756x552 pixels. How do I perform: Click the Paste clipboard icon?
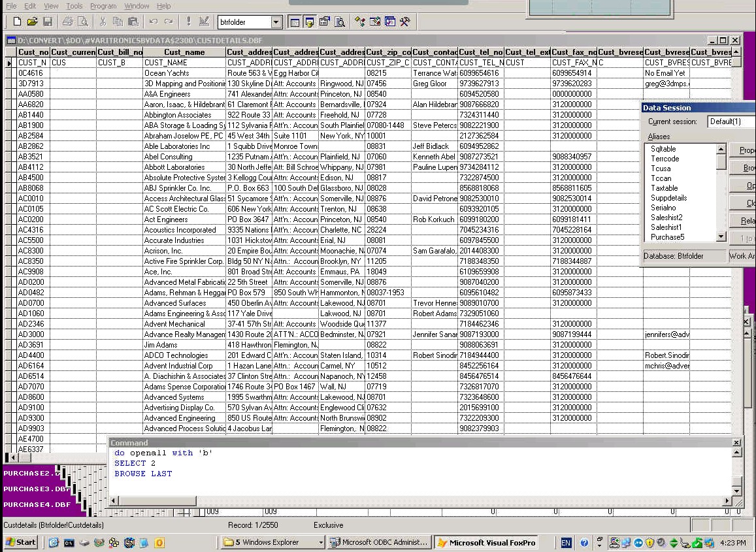(133, 22)
